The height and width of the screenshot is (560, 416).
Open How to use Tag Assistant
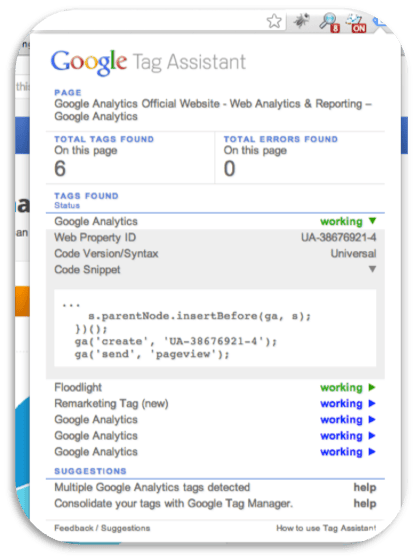326,528
